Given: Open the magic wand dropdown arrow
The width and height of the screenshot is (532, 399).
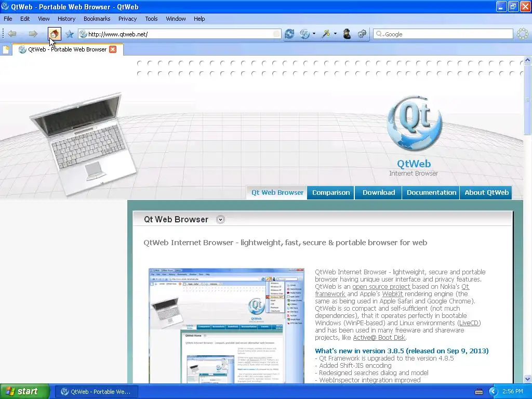Looking at the screenshot, I should tap(335, 34).
